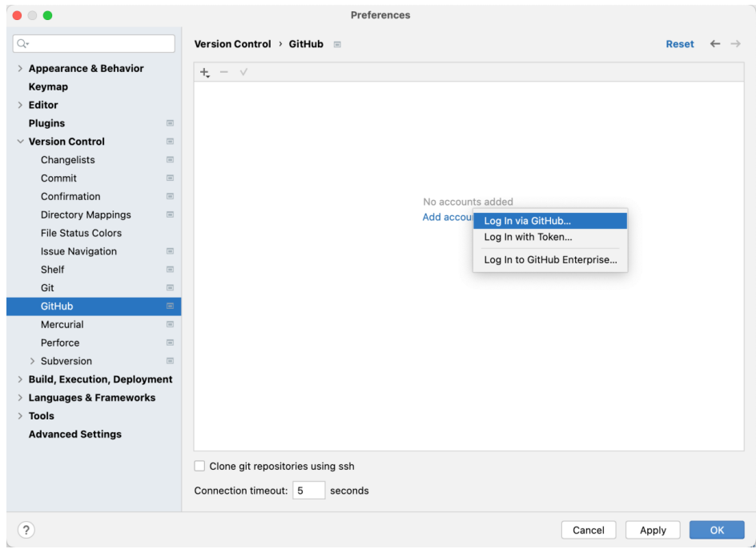756x549 pixels.
Task: Select the Commit settings page
Action: click(58, 178)
